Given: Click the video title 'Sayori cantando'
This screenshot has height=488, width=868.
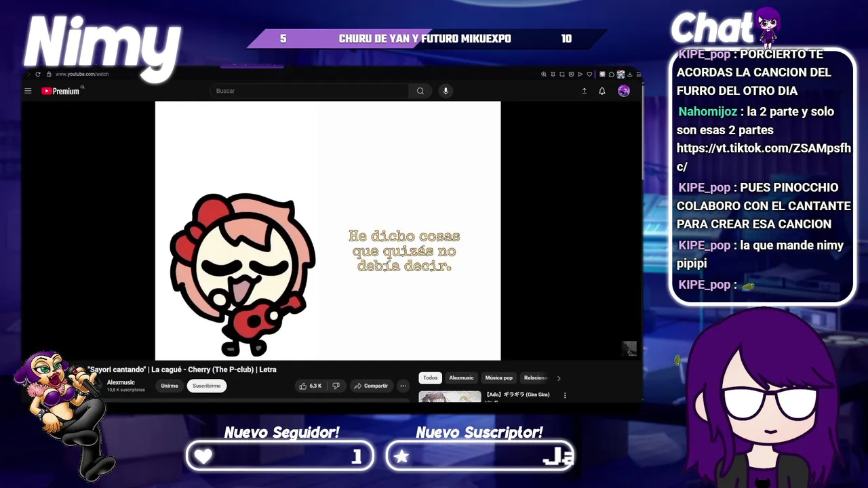Looking at the screenshot, I should (x=182, y=369).
